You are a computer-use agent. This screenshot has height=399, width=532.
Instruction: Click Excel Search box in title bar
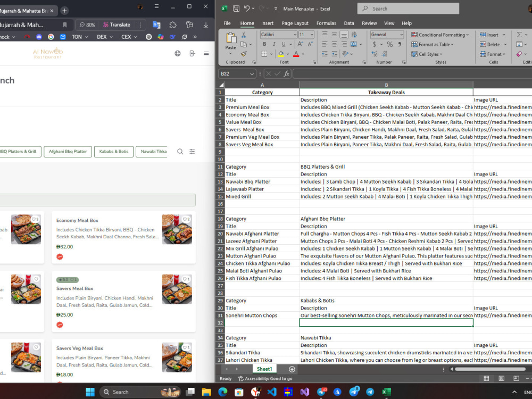(408, 9)
